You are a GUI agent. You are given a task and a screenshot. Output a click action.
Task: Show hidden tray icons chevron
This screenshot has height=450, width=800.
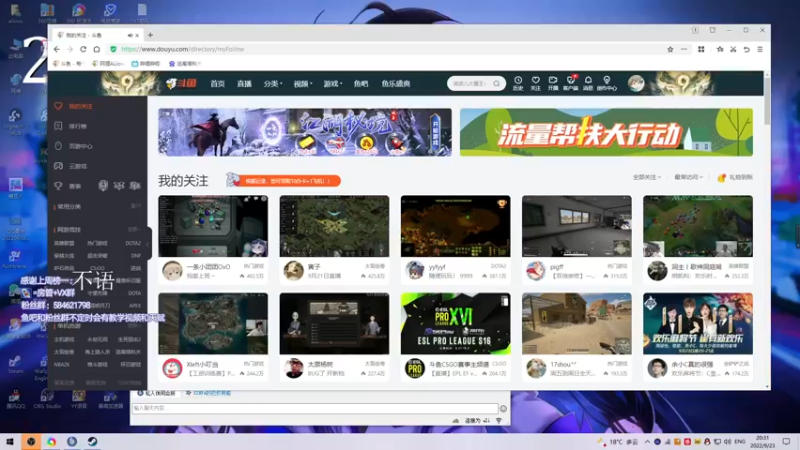click(647, 442)
